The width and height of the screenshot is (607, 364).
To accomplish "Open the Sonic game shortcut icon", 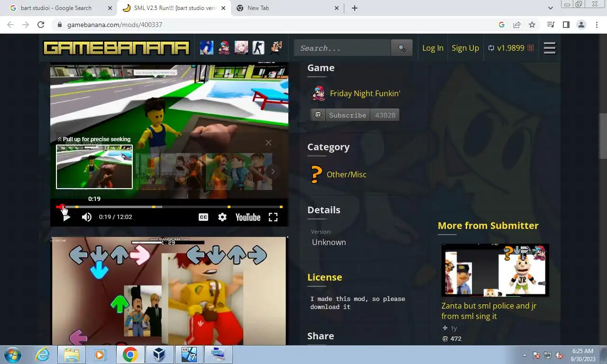I will click(206, 48).
